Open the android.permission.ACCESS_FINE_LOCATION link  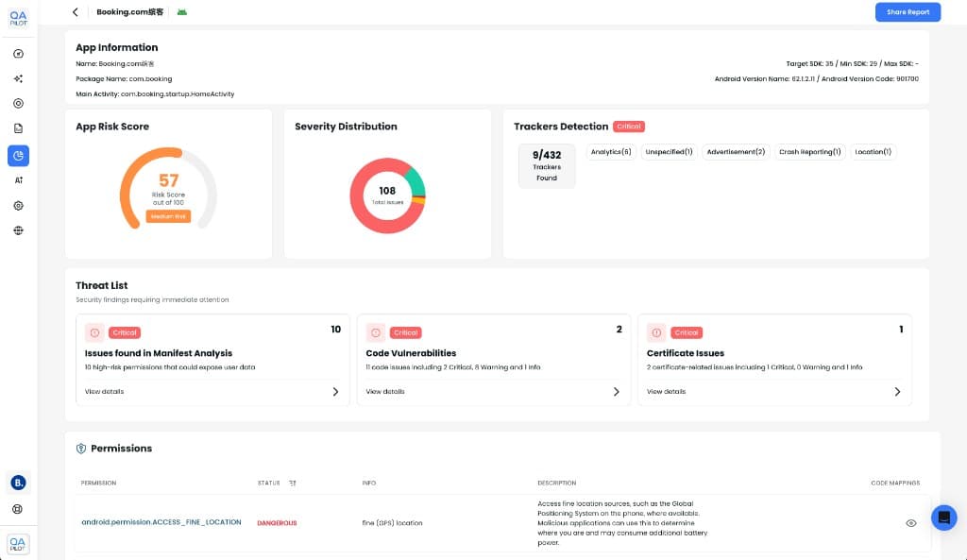[x=162, y=521]
